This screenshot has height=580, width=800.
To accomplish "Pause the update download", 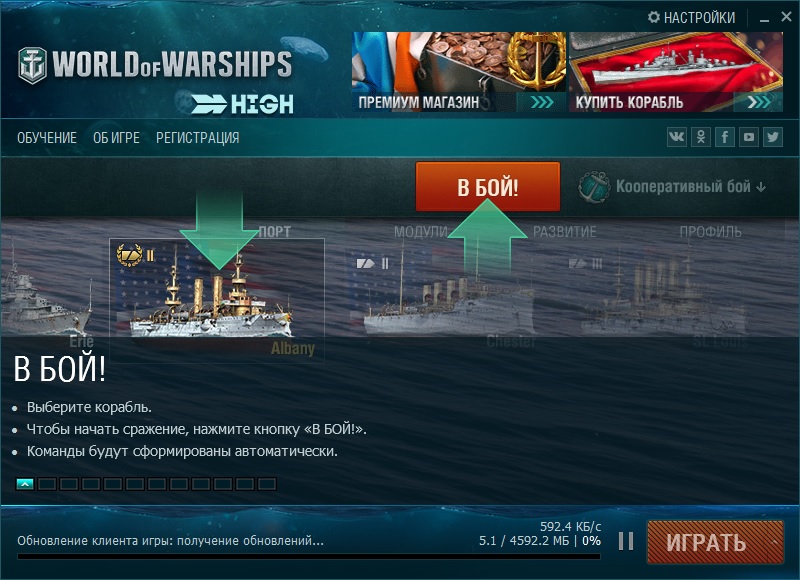I will 626,541.
